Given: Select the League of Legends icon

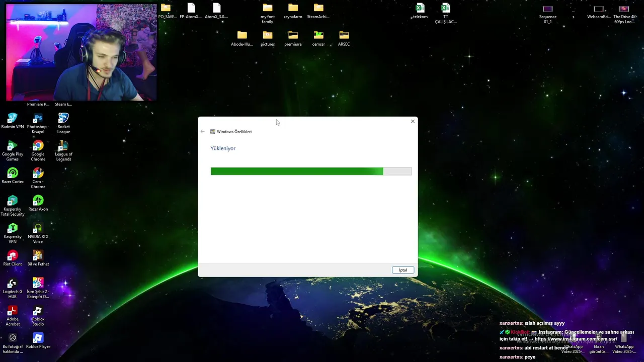Looking at the screenshot, I should (x=63, y=151).
